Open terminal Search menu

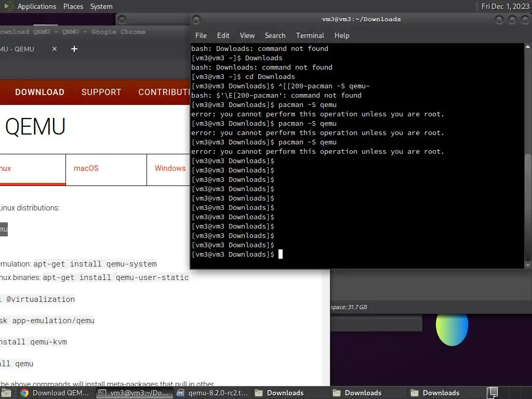click(x=275, y=36)
